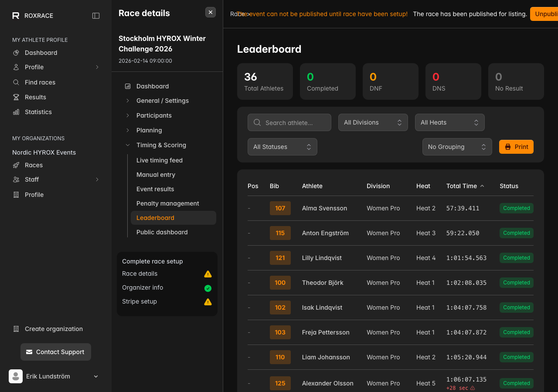
Task: Focus the Search athlete field
Action: click(x=289, y=122)
